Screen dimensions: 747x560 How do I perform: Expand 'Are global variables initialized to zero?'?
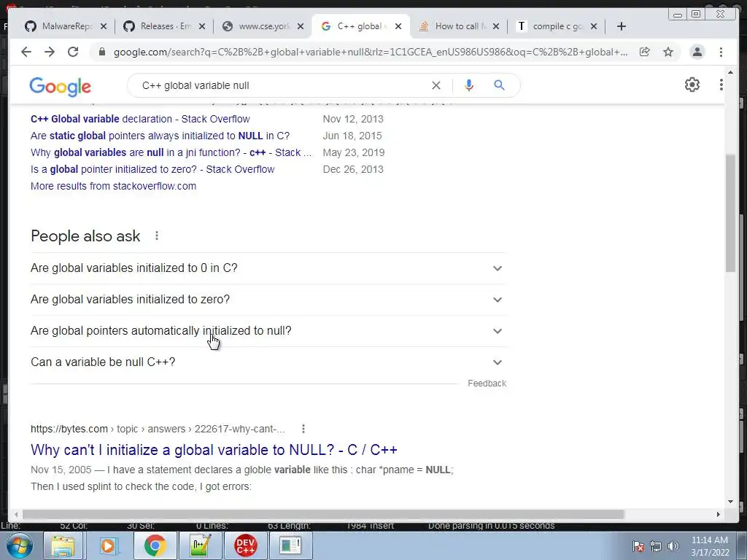click(268, 300)
